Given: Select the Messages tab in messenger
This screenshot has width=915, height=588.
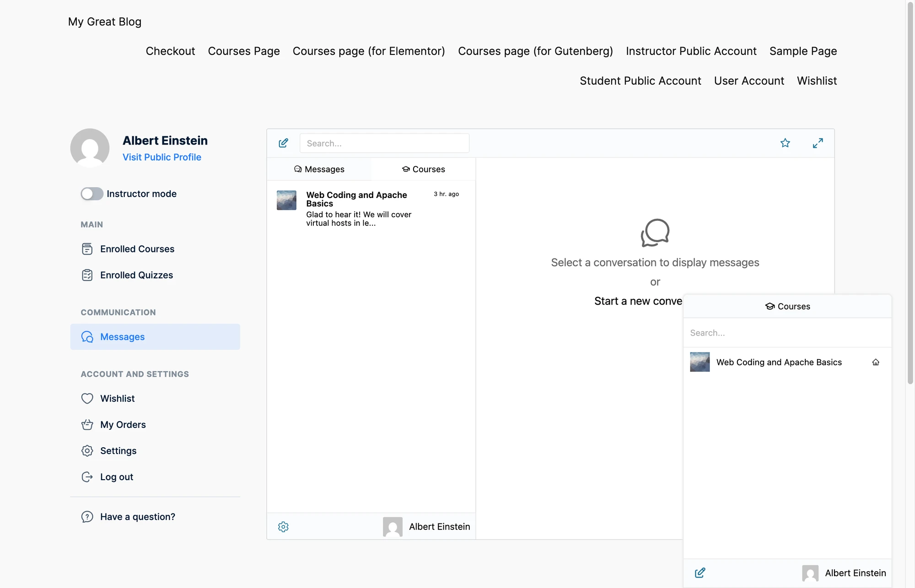Looking at the screenshot, I should 319,169.
